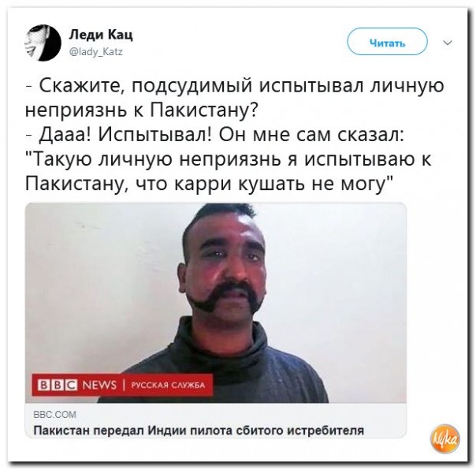The width and height of the screenshot is (476, 470).
Task: Expand the tweet options chevron
Action: [x=448, y=43]
